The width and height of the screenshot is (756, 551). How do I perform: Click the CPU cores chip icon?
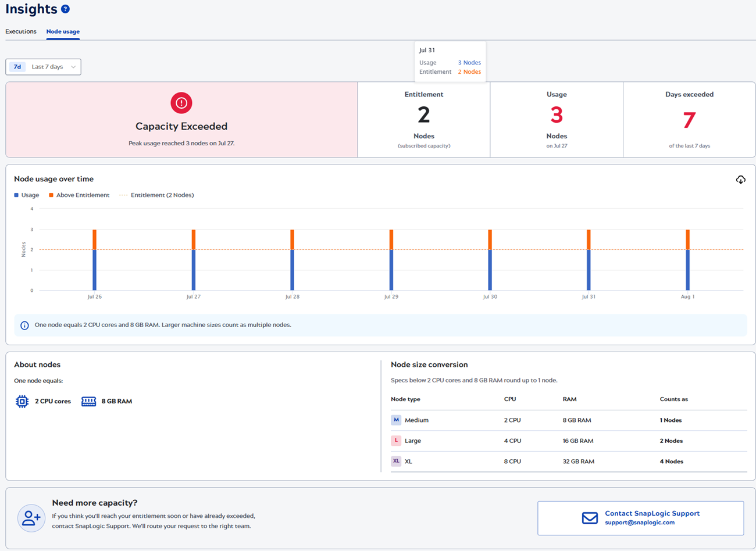(x=22, y=402)
